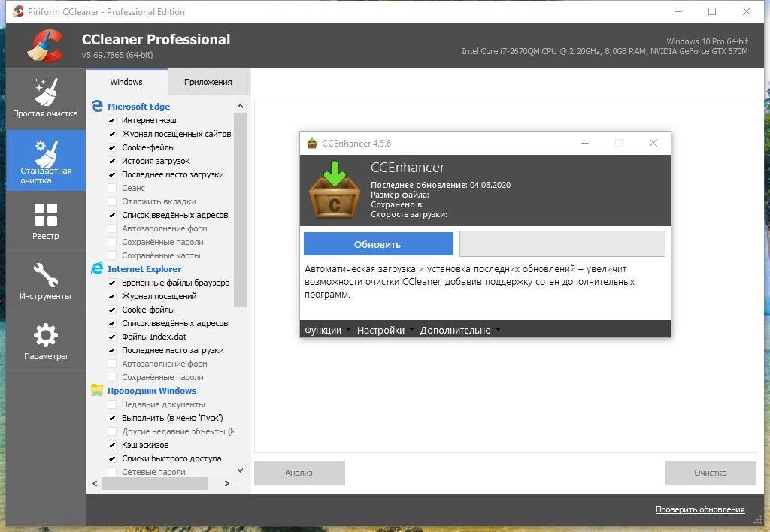Screen dimensions: 770x532
Task: Collapse Проводник Windows group header
Action: click(152, 391)
